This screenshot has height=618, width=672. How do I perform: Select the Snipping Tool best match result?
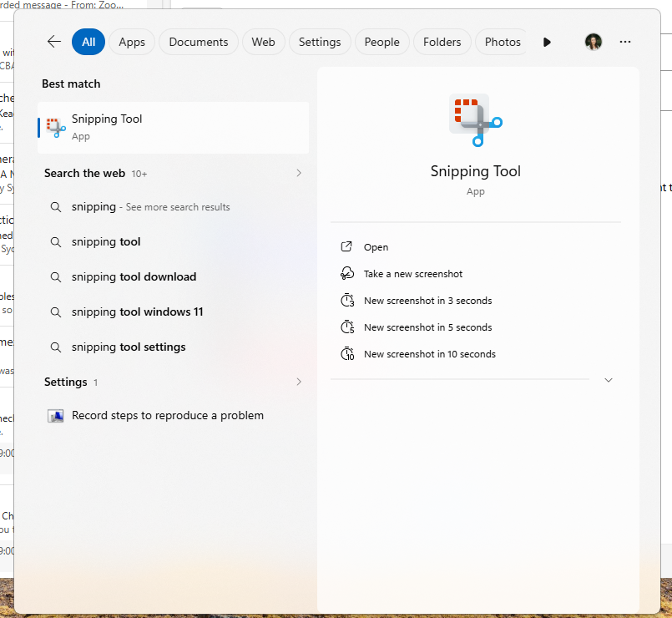coord(173,127)
